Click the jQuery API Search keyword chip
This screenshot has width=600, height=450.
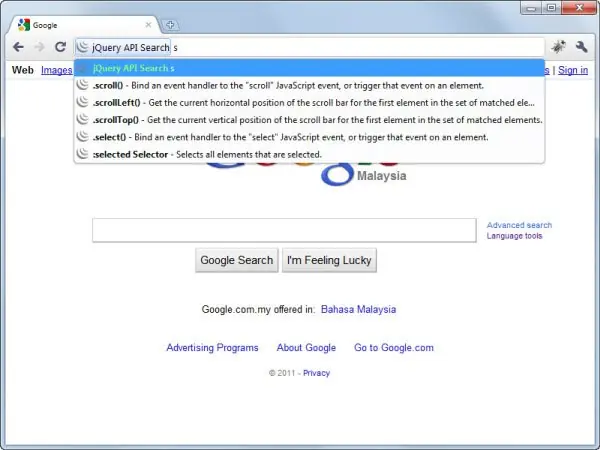123,47
